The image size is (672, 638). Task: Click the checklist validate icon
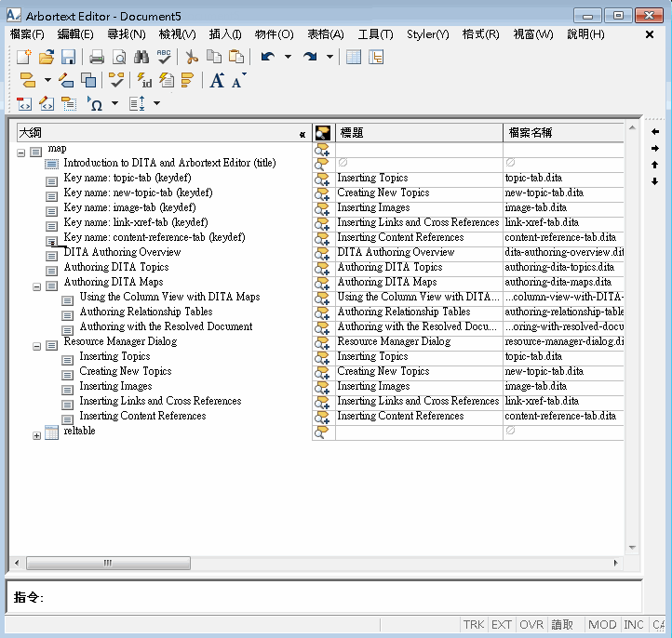(x=116, y=80)
